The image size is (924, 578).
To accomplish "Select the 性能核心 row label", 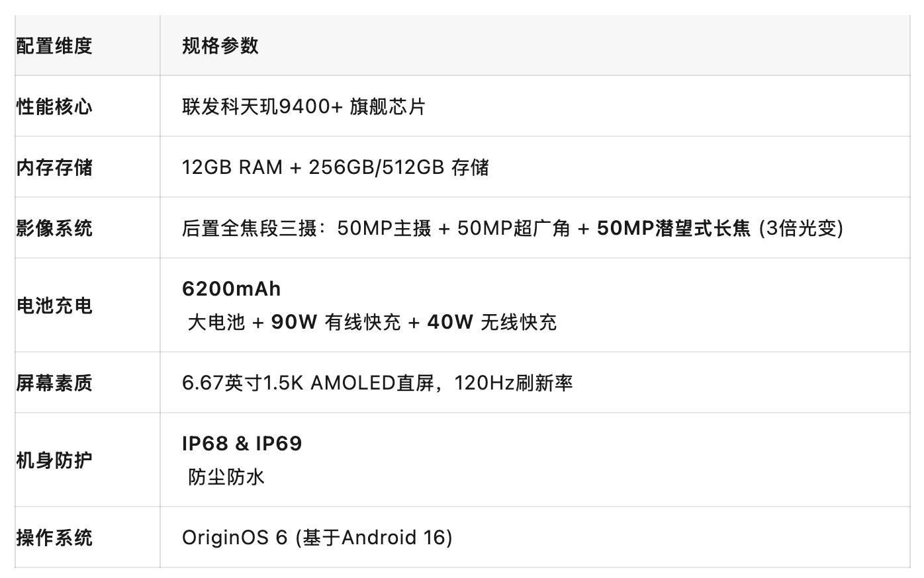I will click(x=54, y=106).
